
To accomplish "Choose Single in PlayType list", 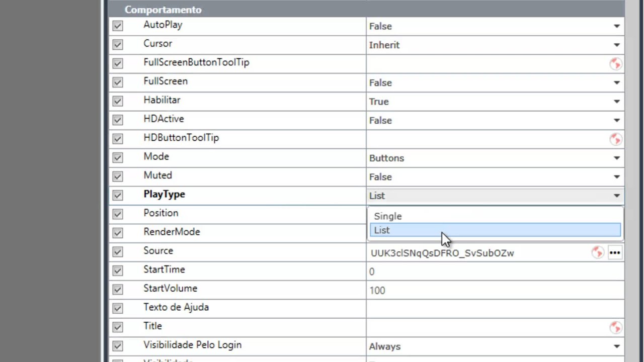I will click(x=495, y=216).
